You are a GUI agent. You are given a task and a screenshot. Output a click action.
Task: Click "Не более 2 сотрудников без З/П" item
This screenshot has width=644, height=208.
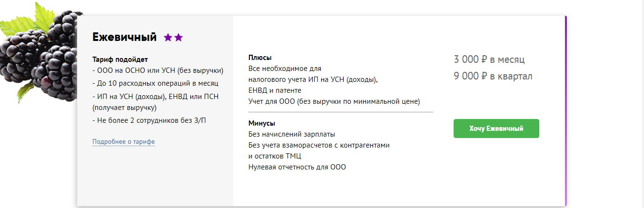[x=149, y=120]
